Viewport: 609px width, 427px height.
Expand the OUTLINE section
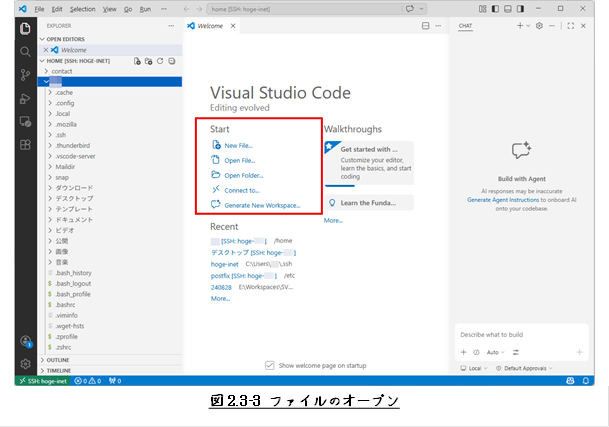[58, 359]
